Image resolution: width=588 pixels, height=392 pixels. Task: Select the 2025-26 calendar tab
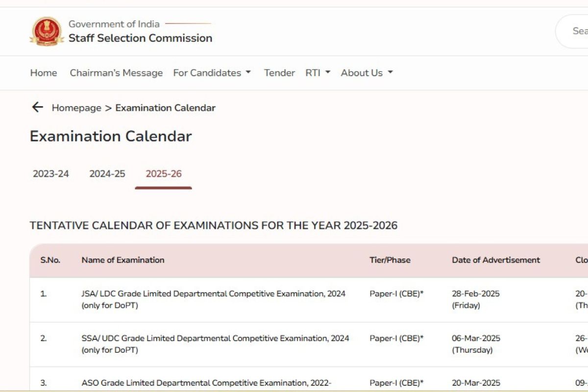[x=163, y=173]
